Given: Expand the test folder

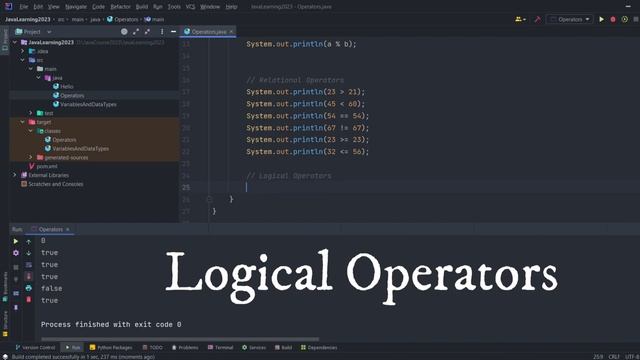Looking at the screenshot, I should [31, 113].
